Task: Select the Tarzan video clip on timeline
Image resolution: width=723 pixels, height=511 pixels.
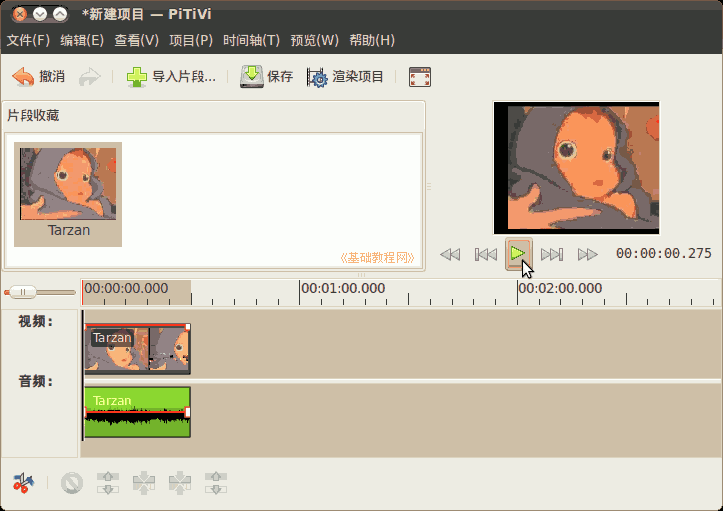Action: [137, 349]
